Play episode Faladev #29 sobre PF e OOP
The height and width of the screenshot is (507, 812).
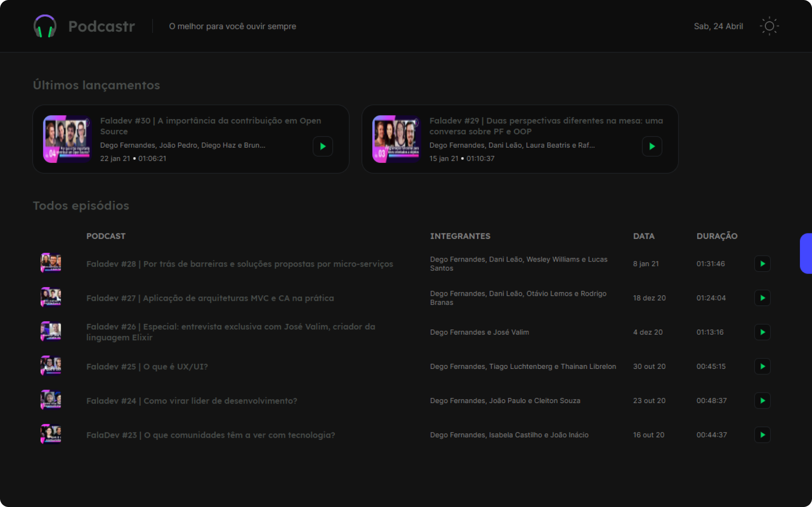click(x=652, y=146)
